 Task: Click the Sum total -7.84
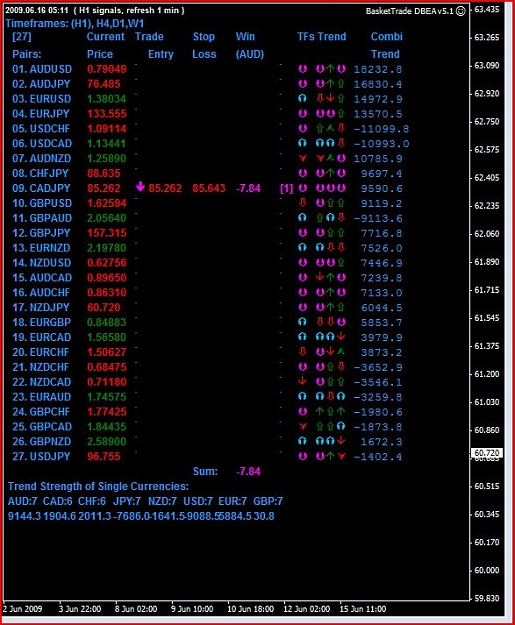248,471
